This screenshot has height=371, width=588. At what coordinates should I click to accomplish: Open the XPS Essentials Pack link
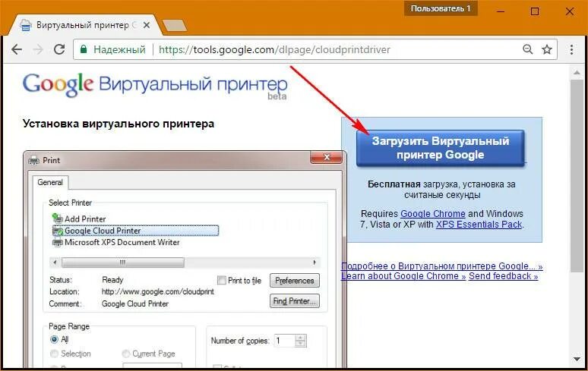coord(479,225)
